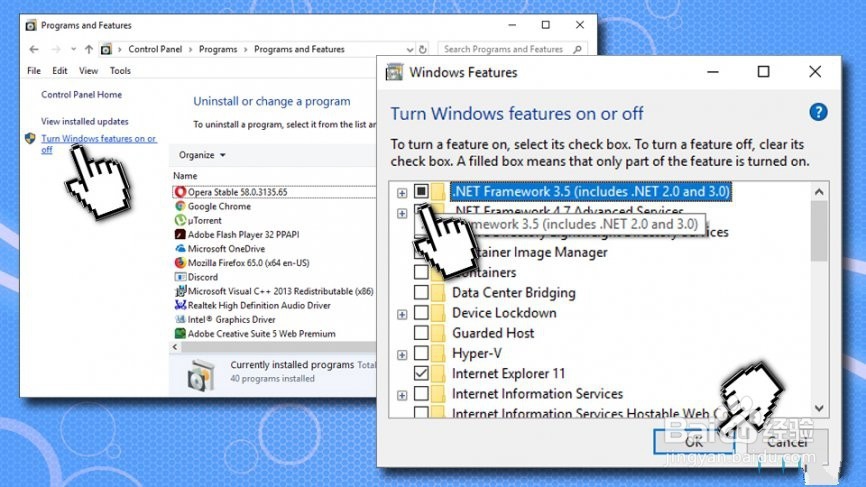Click left scroll arrow under program list
This screenshot has height=487, width=866.
click(175, 347)
